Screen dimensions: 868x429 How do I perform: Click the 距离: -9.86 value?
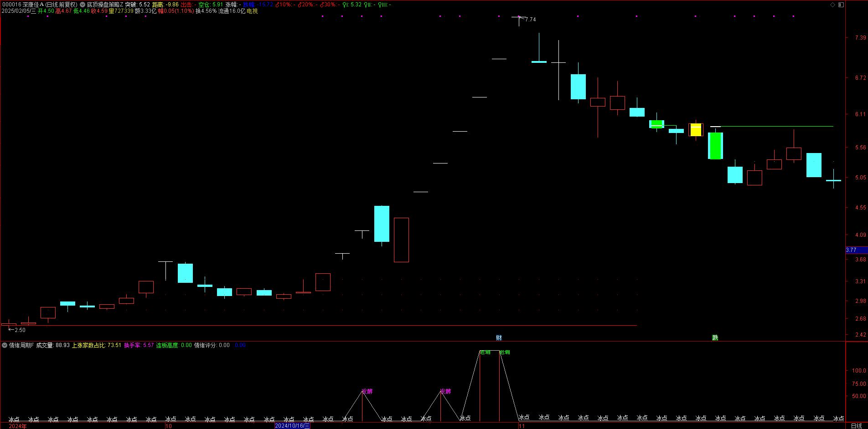coord(165,5)
